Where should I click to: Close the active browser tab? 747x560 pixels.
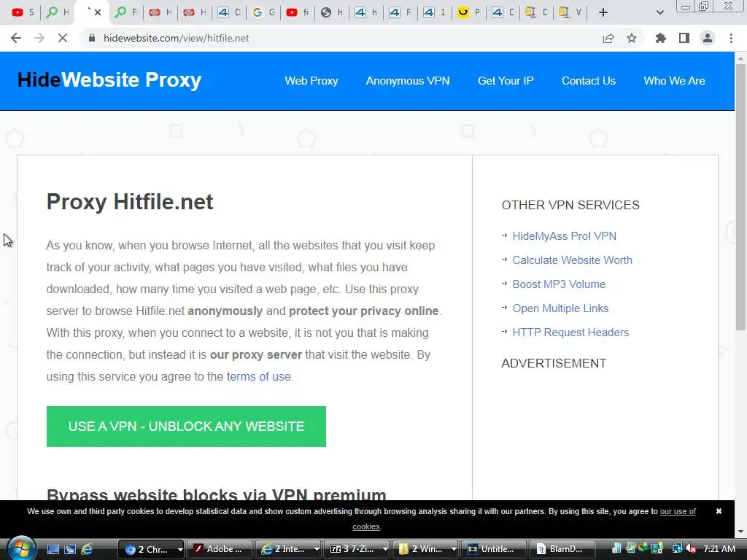click(x=98, y=12)
